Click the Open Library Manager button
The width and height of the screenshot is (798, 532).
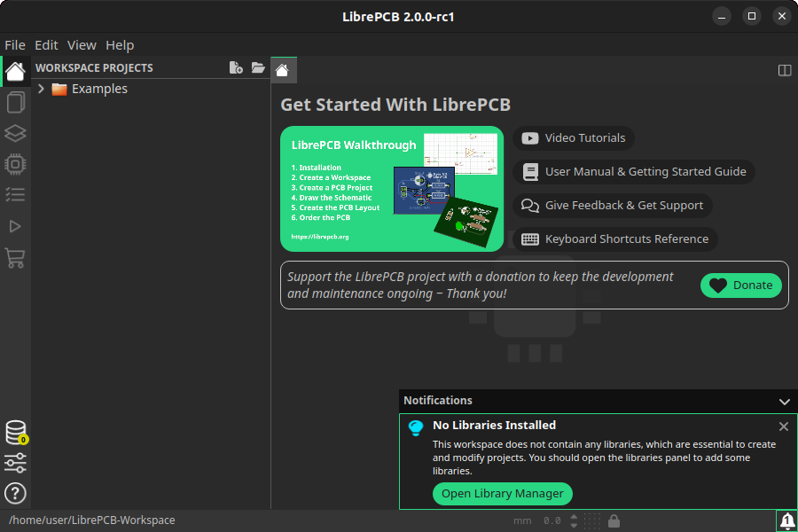(x=503, y=494)
